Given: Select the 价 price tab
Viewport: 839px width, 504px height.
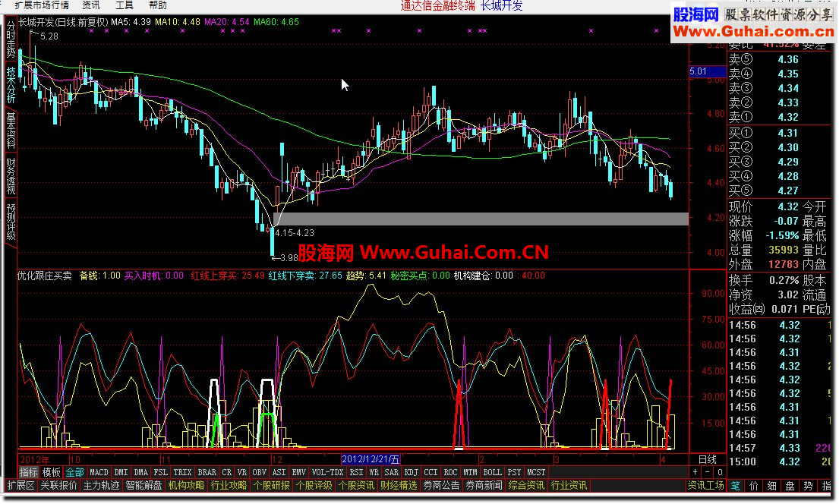Looking at the screenshot, I should [x=754, y=486].
